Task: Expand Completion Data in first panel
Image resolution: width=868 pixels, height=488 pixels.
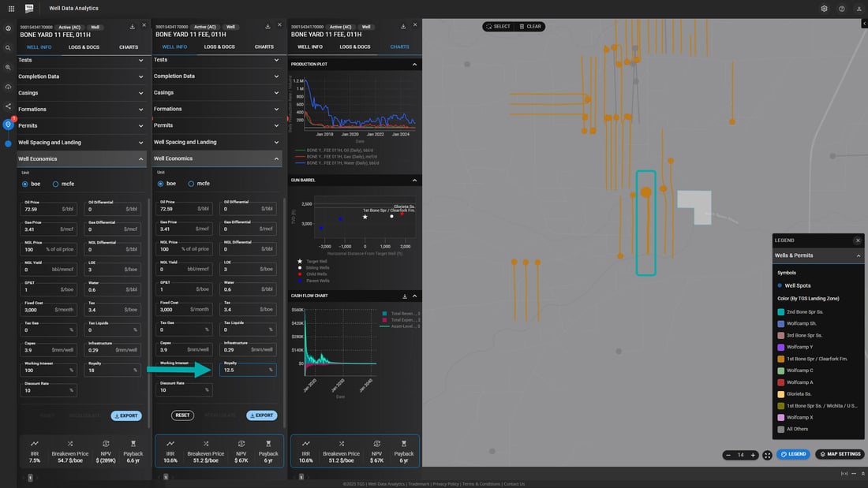Action: [81, 76]
